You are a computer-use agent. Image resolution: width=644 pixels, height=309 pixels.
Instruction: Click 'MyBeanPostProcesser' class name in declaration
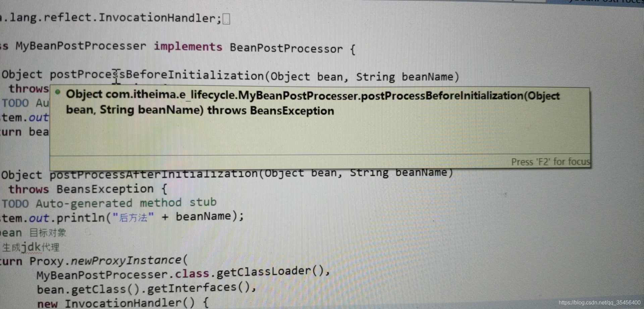pos(81,46)
